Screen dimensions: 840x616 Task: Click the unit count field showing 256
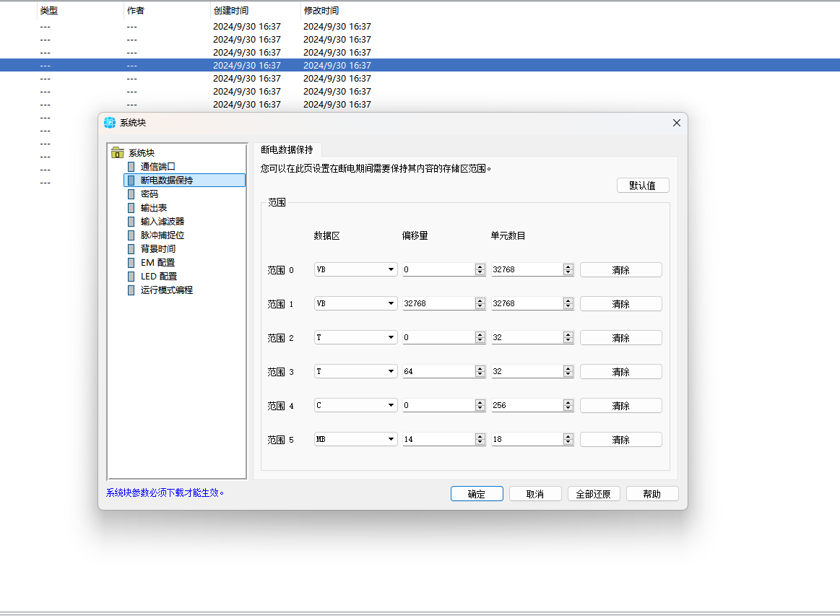(527, 405)
